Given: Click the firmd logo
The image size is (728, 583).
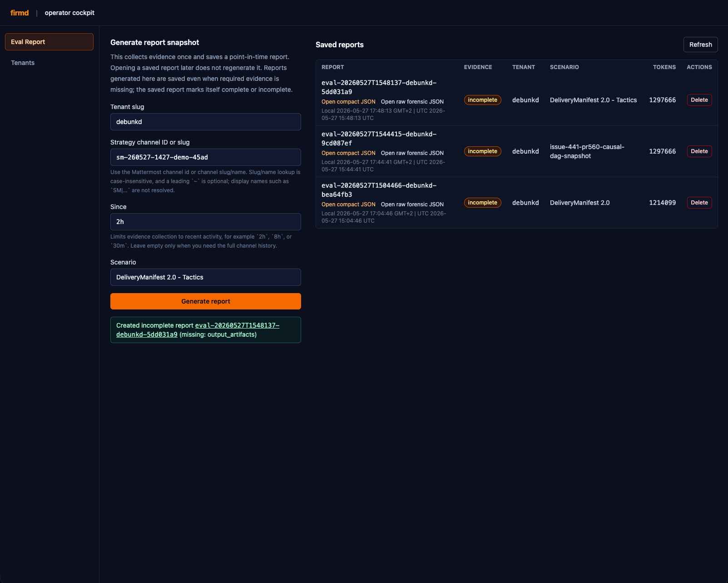Looking at the screenshot, I should (x=20, y=13).
